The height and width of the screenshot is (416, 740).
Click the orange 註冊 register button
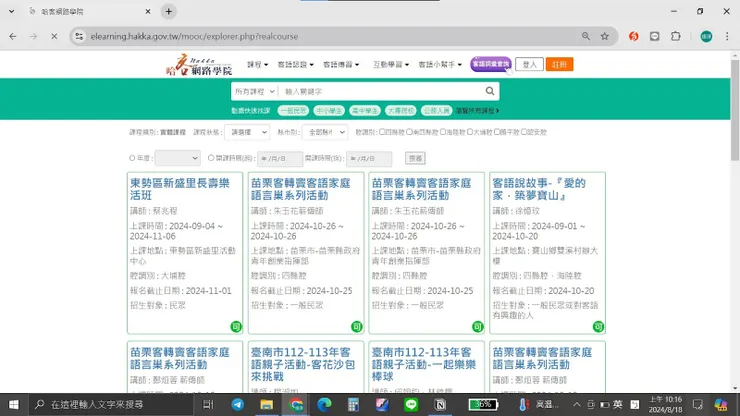coord(559,64)
